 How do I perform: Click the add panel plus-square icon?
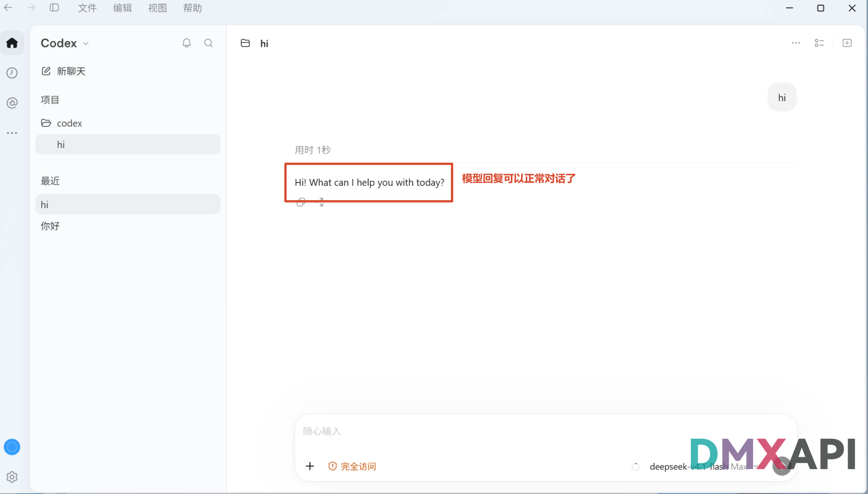pos(847,43)
